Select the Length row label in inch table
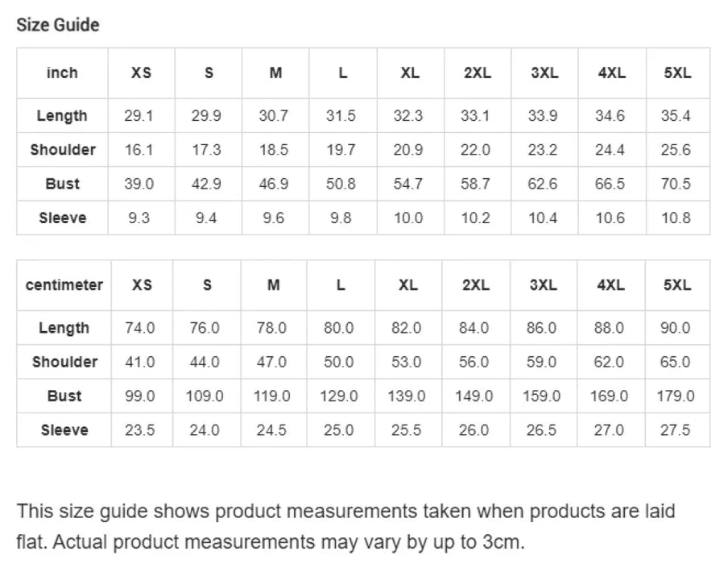The height and width of the screenshot is (564, 728). pyautogui.click(x=62, y=115)
